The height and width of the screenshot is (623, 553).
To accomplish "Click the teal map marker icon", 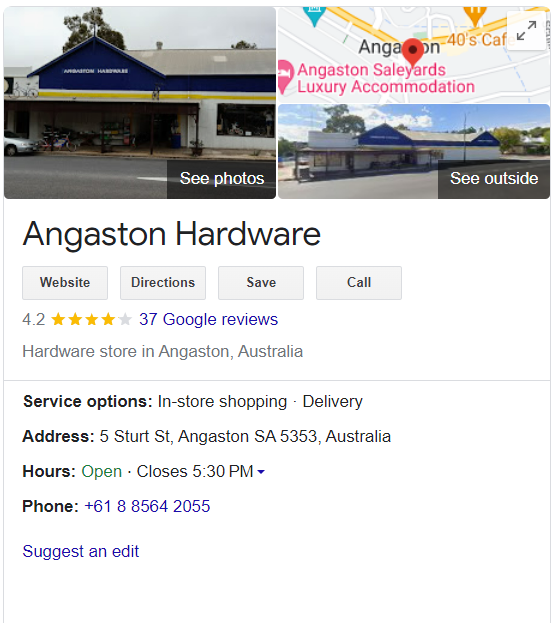I will point(314,16).
